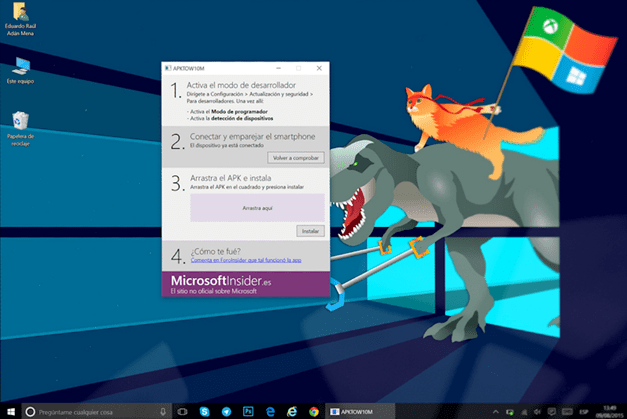Image resolution: width=627 pixels, height=419 pixels.
Task: Open Google Chrome from the taskbar
Action: (x=314, y=411)
